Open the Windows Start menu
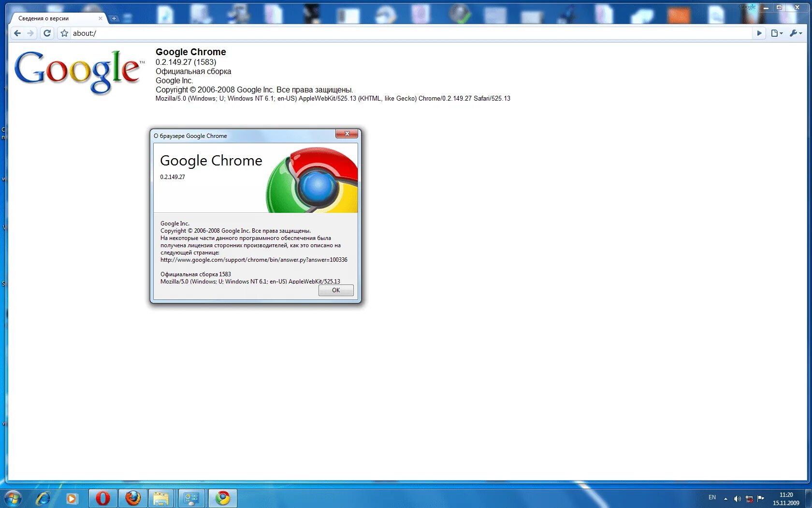This screenshot has height=508, width=812. [13, 498]
